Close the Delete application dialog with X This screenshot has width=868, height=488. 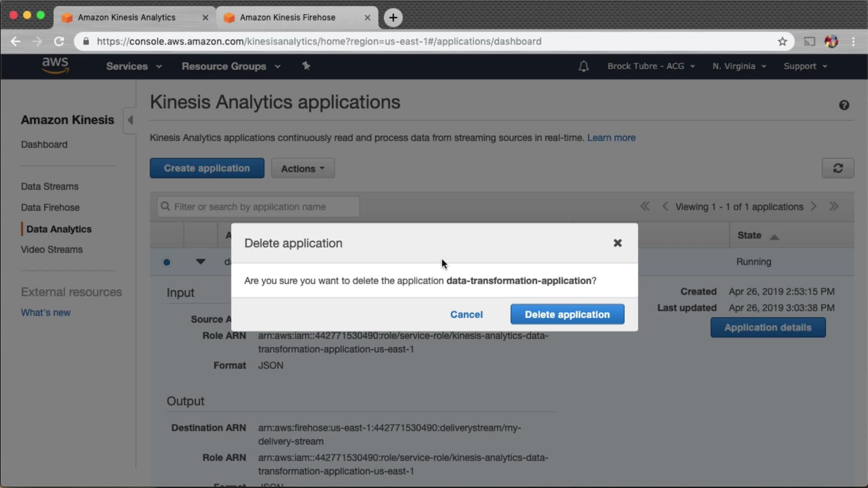pos(618,243)
